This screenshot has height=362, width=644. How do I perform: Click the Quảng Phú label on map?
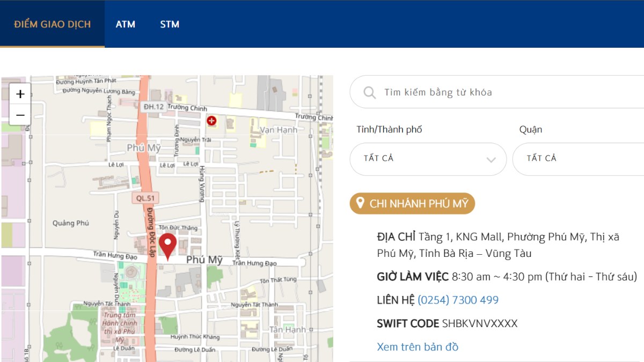coord(71,223)
